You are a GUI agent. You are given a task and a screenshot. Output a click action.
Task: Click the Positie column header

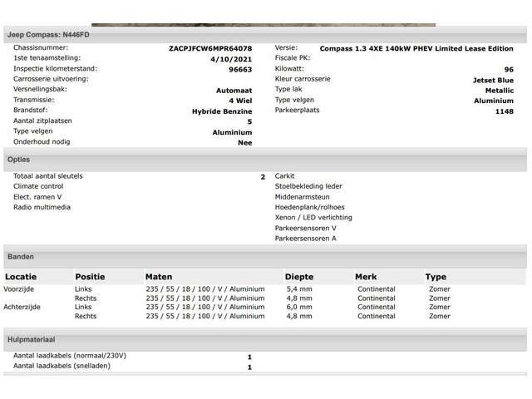pos(90,277)
